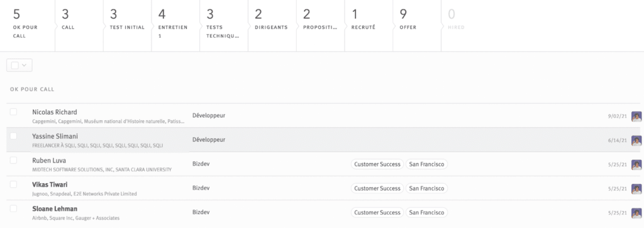
Task: Click the owner avatar on Nicolas Richard's row
Action: click(636, 117)
